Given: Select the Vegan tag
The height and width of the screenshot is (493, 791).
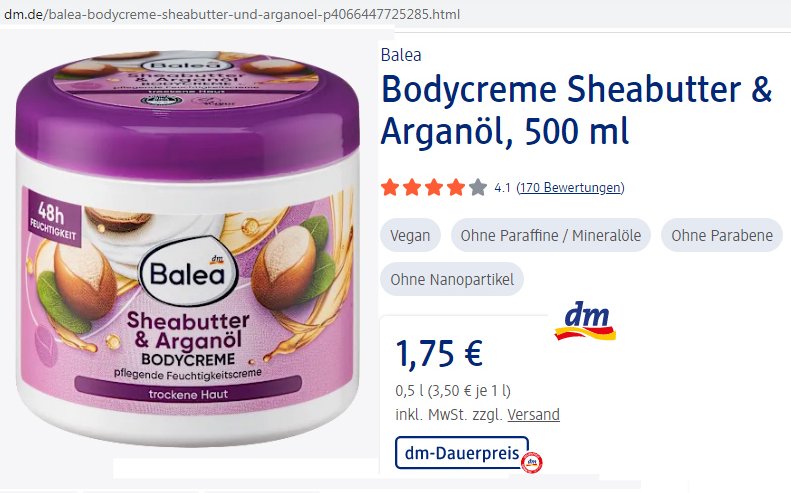Looking at the screenshot, I should coord(410,235).
